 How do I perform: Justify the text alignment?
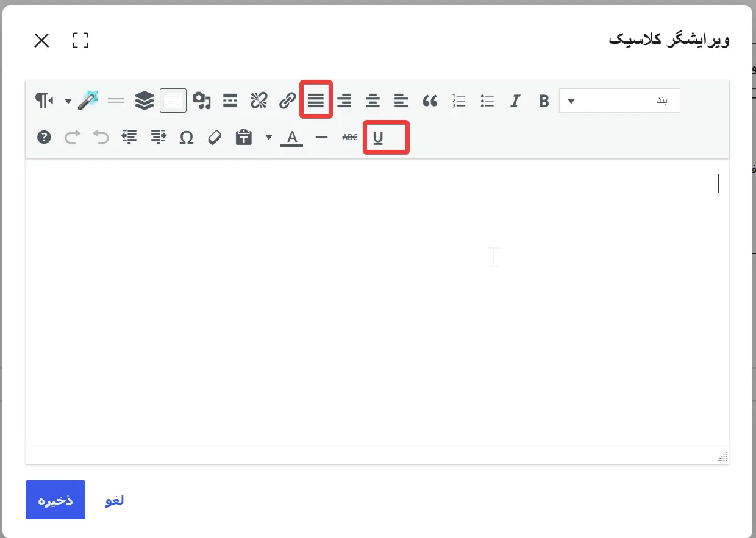pyautogui.click(x=316, y=101)
